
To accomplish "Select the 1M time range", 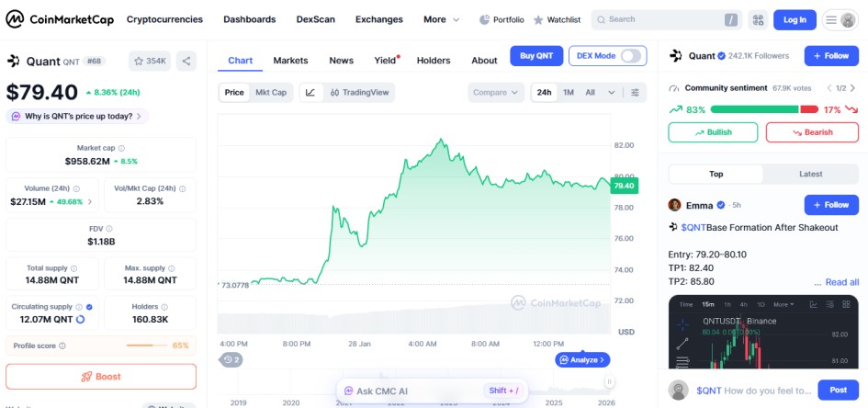I will pos(569,93).
